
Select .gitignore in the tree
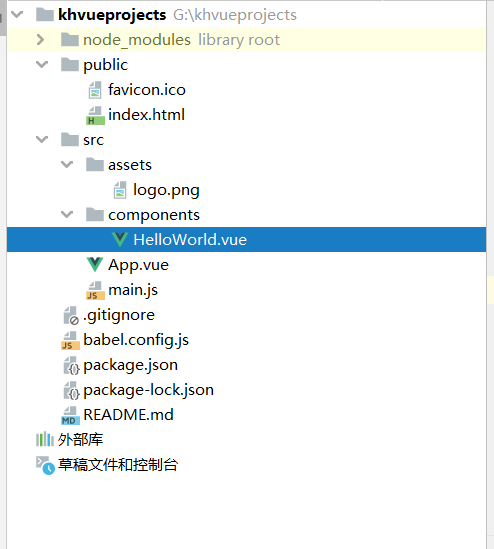tap(119, 315)
